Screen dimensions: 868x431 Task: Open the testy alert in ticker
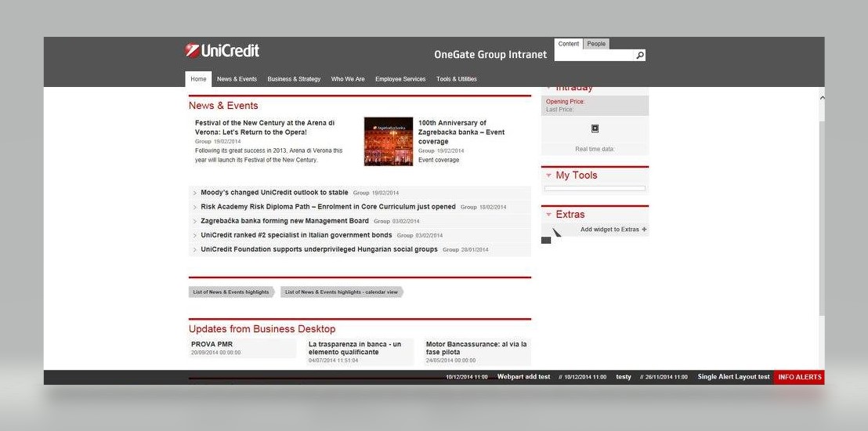tap(624, 377)
